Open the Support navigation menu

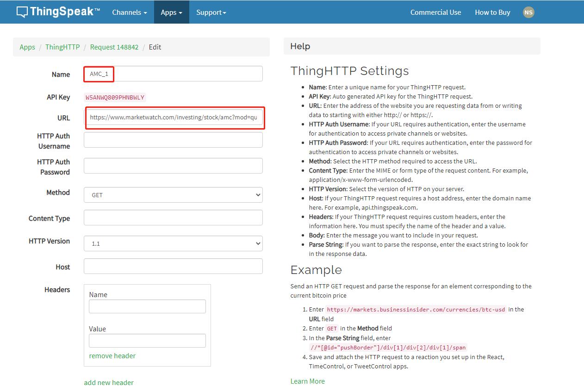click(x=211, y=12)
